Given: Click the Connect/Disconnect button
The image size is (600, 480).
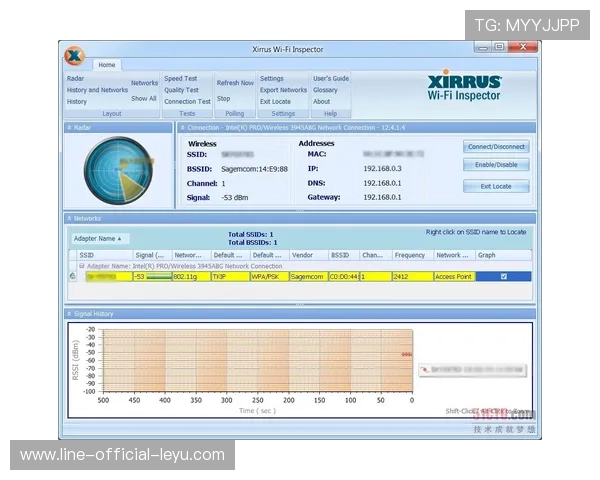Looking at the screenshot, I should [496, 147].
